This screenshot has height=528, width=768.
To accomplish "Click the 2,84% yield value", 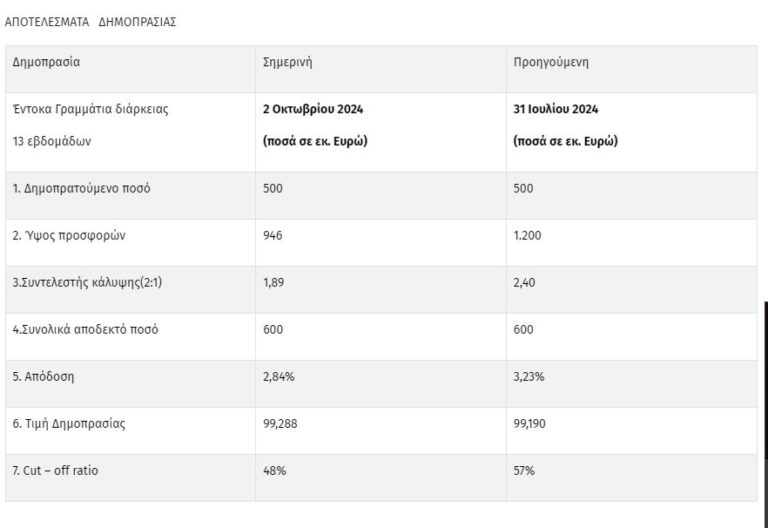I will pos(279,377).
